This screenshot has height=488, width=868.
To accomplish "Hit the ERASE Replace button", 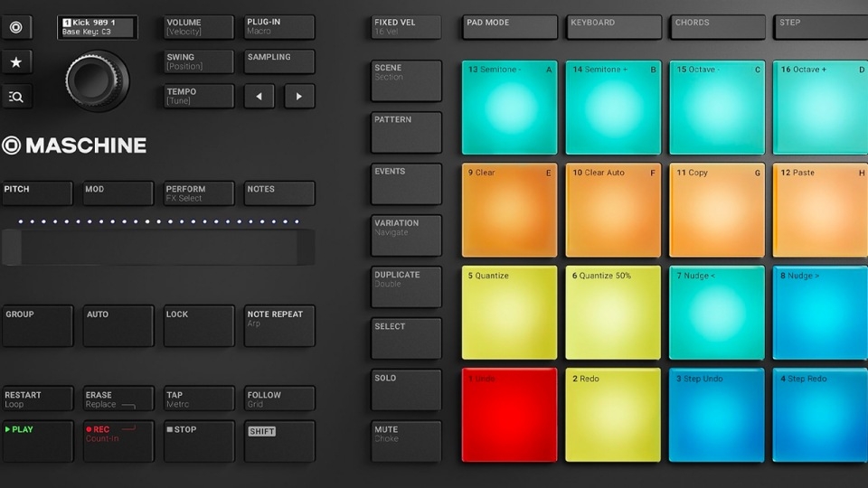I will pos(118,399).
